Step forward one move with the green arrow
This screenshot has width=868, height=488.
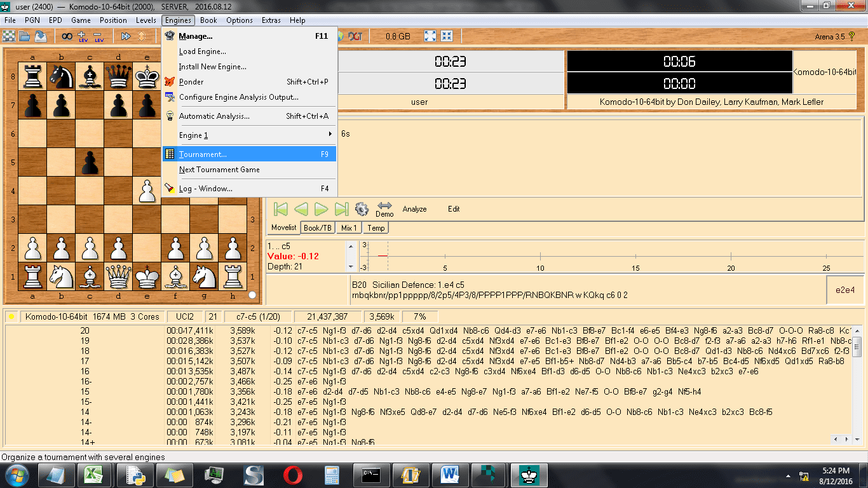click(321, 209)
